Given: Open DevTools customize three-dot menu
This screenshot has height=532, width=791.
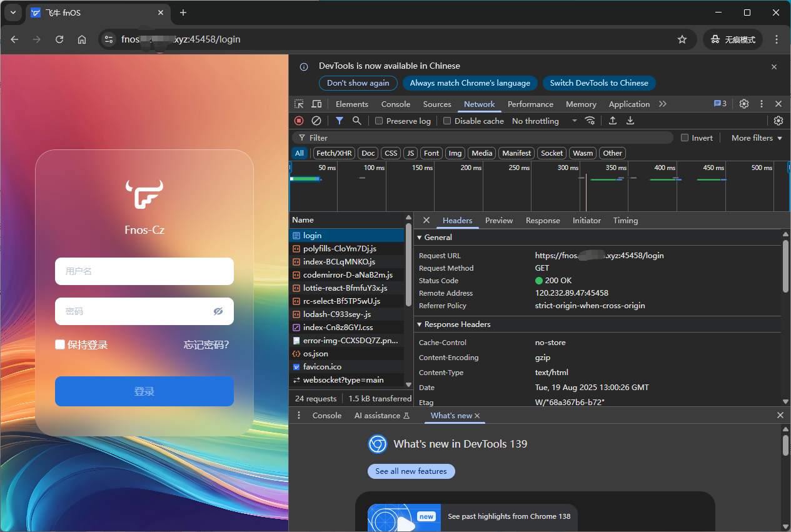Looking at the screenshot, I should pos(762,104).
